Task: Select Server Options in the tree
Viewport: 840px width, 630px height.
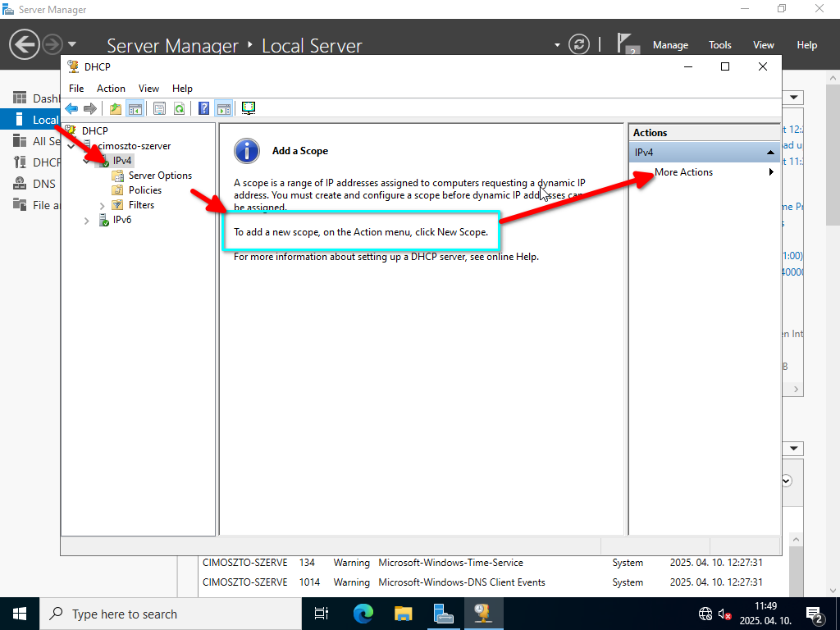Action: [x=160, y=176]
